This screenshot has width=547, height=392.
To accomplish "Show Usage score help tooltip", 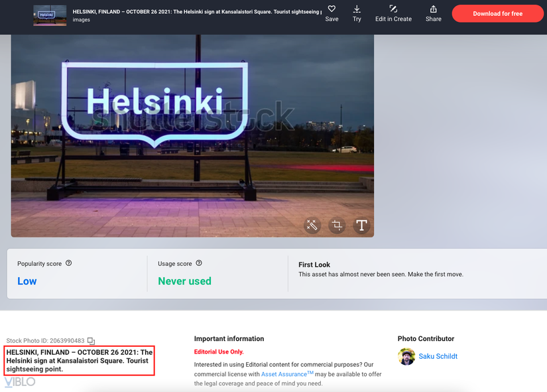I will click(x=199, y=263).
